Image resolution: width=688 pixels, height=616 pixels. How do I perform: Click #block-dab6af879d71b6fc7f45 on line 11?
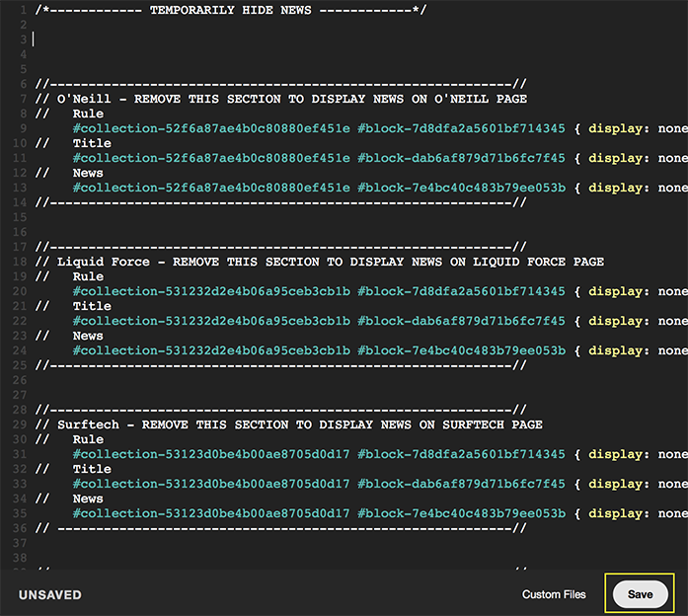click(x=461, y=158)
